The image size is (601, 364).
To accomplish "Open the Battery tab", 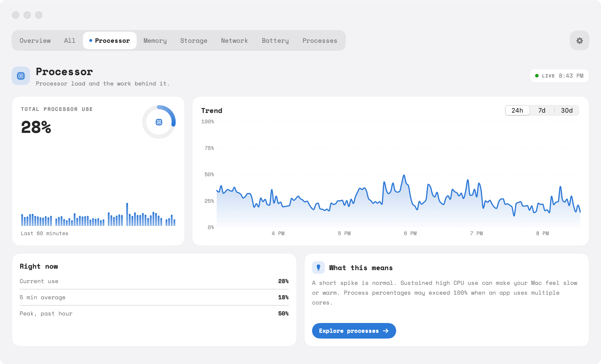I will tap(275, 40).
